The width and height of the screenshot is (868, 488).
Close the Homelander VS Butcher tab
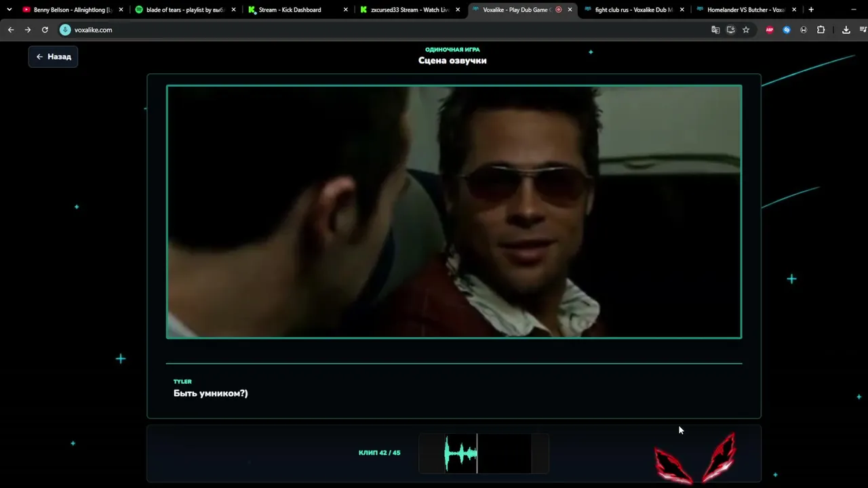pyautogui.click(x=794, y=9)
